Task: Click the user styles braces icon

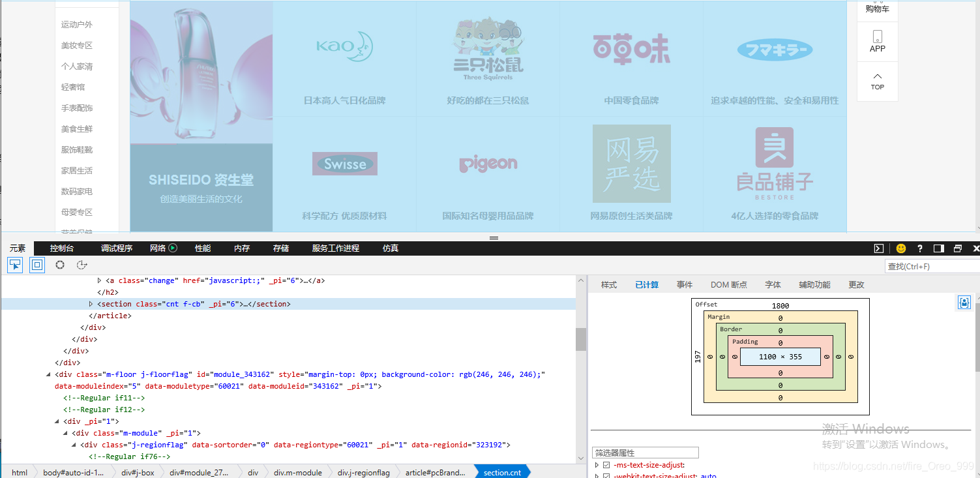Action: tap(964, 303)
